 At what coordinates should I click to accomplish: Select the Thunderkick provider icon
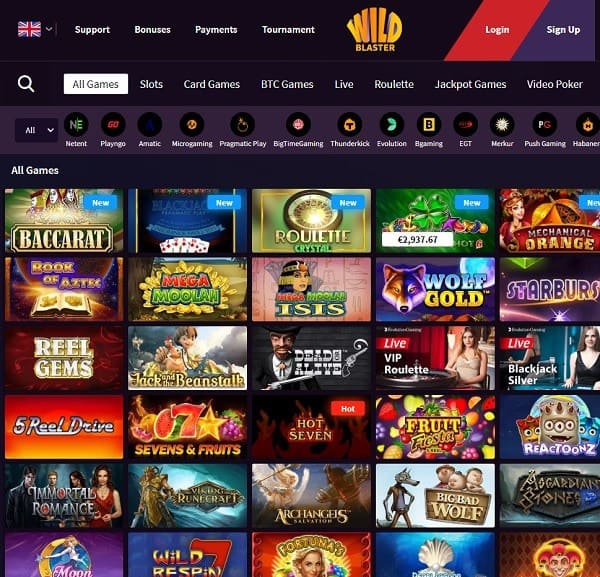(x=349, y=124)
